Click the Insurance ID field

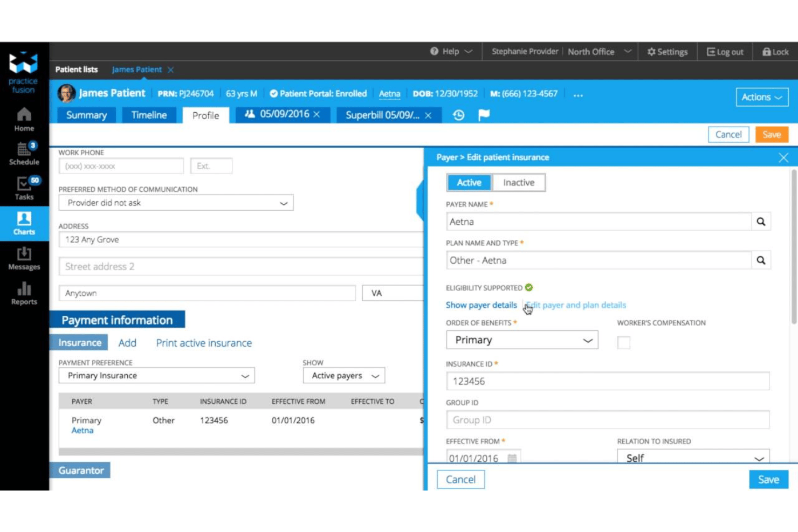[x=608, y=381]
